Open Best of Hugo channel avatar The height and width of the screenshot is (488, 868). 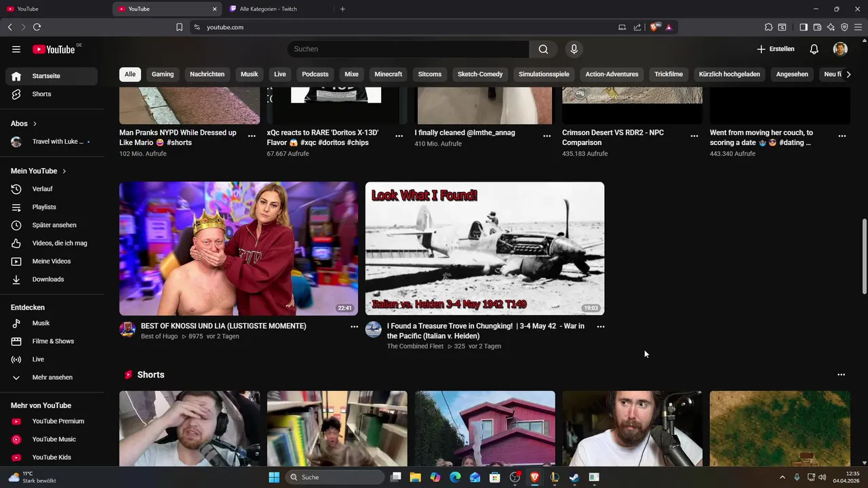click(x=127, y=329)
